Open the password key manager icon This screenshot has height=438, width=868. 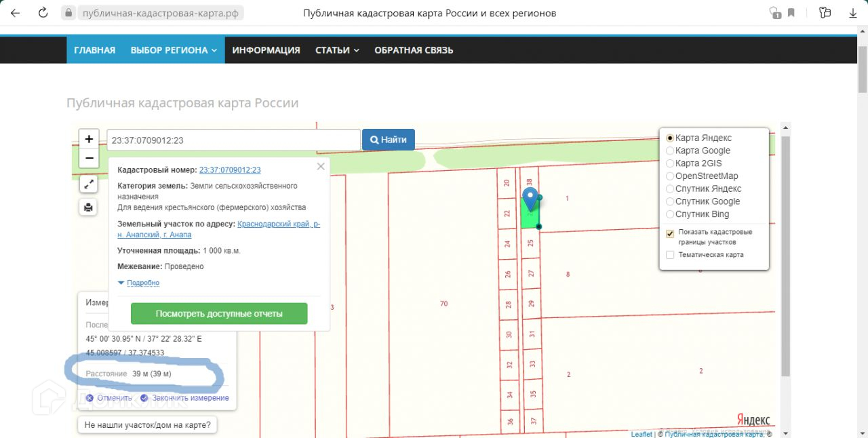(x=825, y=13)
